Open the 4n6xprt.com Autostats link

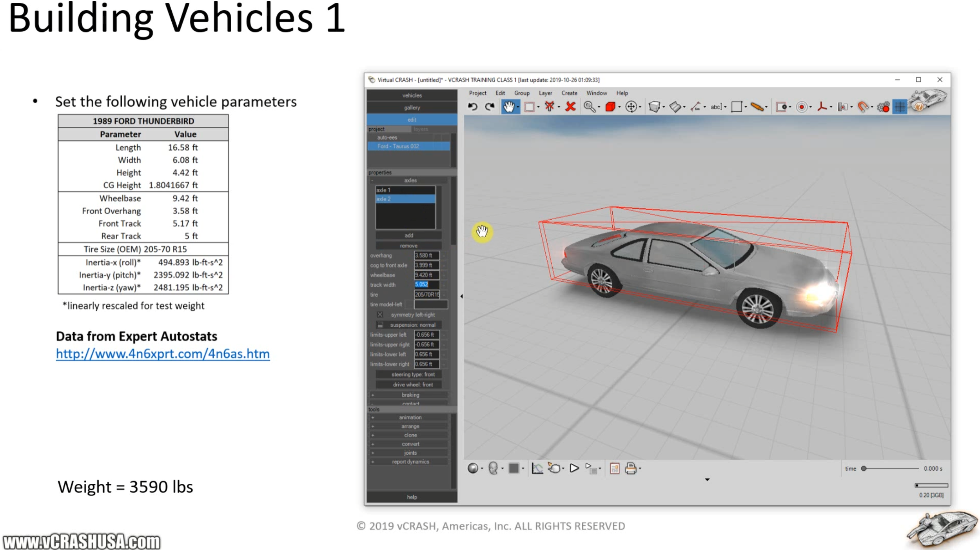pyautogui.click(x=163, y=354)
